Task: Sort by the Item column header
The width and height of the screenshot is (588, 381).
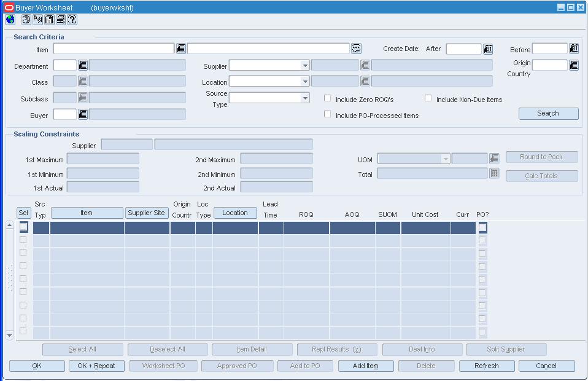Action: [x=87, y=213]
